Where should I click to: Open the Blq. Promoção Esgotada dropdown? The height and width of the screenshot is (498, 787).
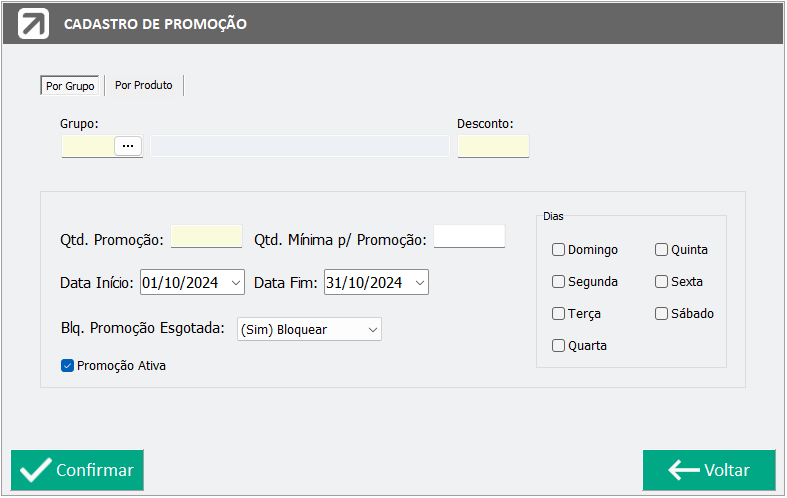(309, 329)
